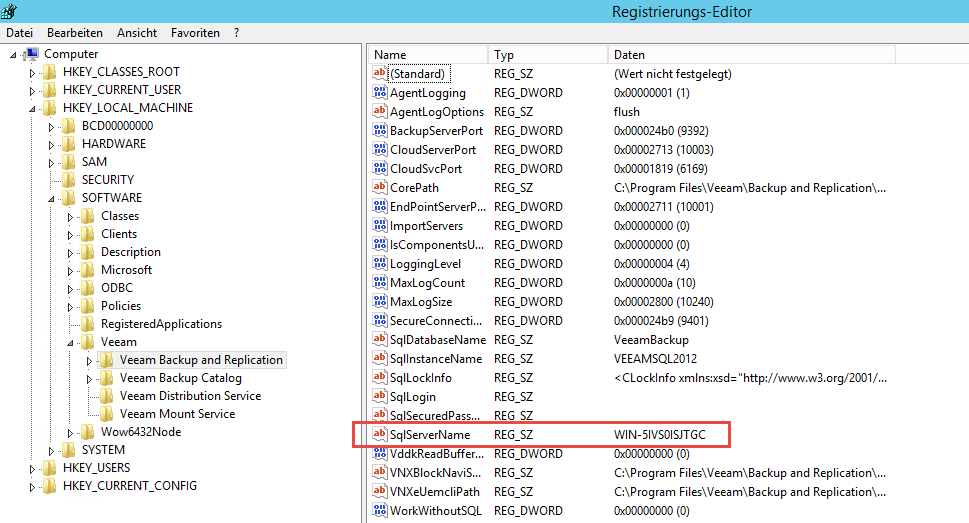Click the WorkWithoutSQL DWORD icon
The height and width of the screenshot is (523, 969).
point(379,511)
